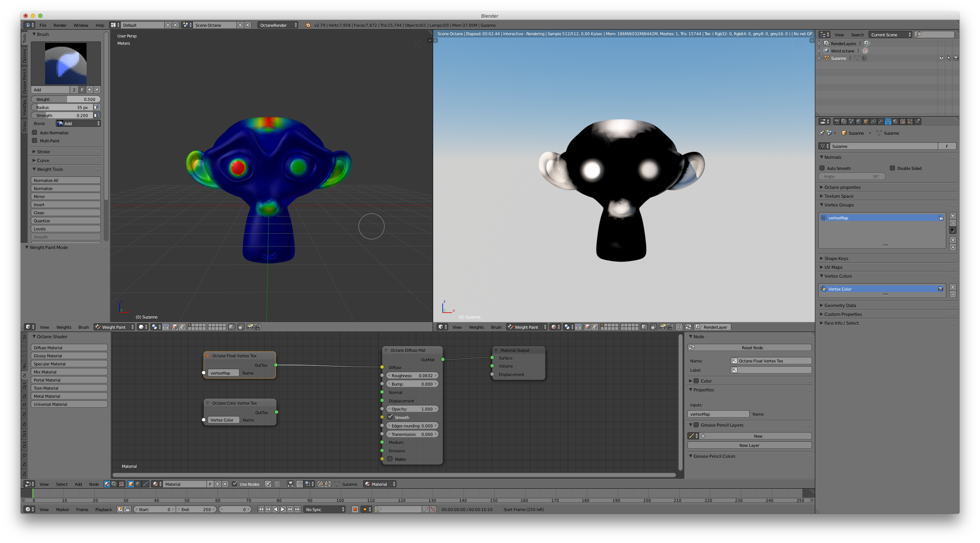Viewport: 980px width, 543px height.
Task: Open the OctaneRender engine dropdown
Action: [278, 25]
